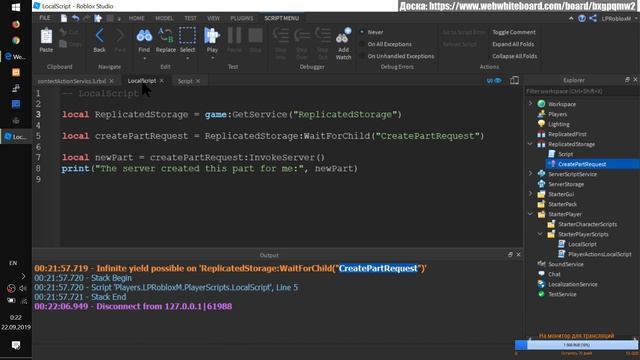The image size is (640, 360).
Task: Open the FILE menu
Action: click(x=45, y=18)
